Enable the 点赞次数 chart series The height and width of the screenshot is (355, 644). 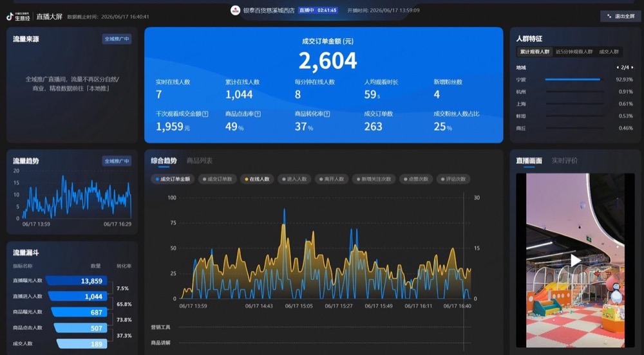click(415, 179)
